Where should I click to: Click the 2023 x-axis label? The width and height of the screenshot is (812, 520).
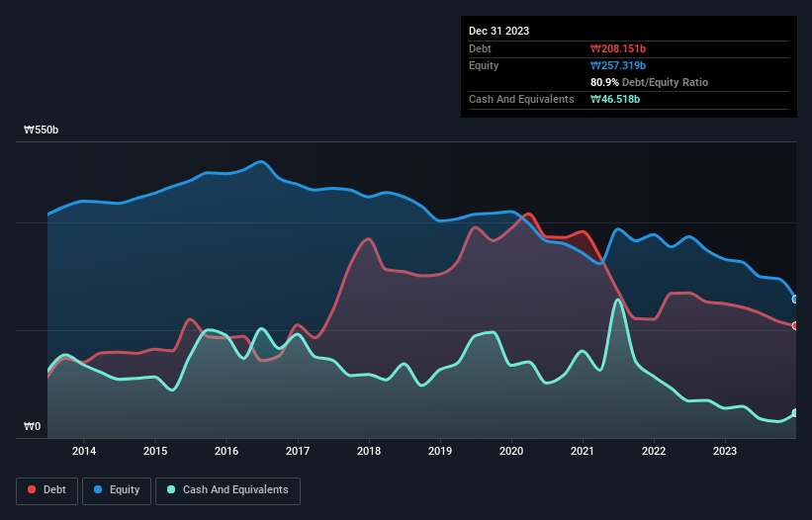[725, 451]
